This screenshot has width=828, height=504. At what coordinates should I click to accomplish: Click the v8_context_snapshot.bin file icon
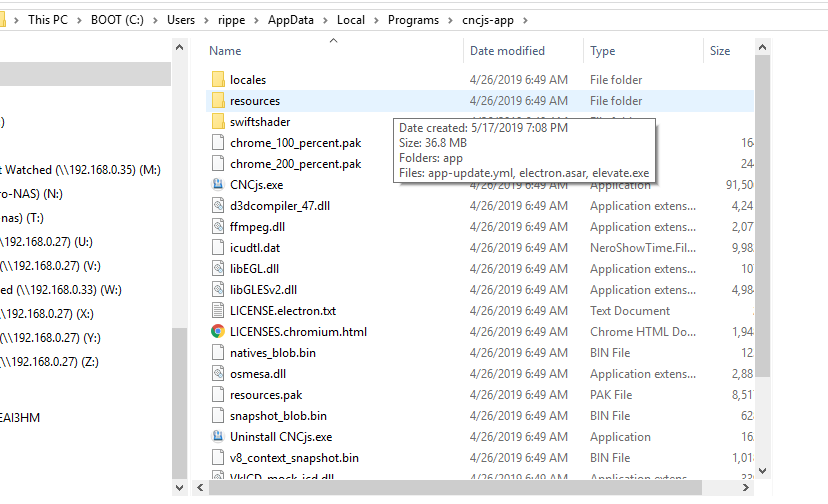coord(218,458)
